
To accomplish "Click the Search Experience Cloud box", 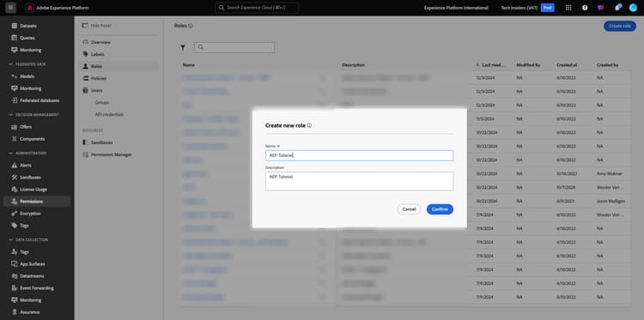I will (257, 8).
